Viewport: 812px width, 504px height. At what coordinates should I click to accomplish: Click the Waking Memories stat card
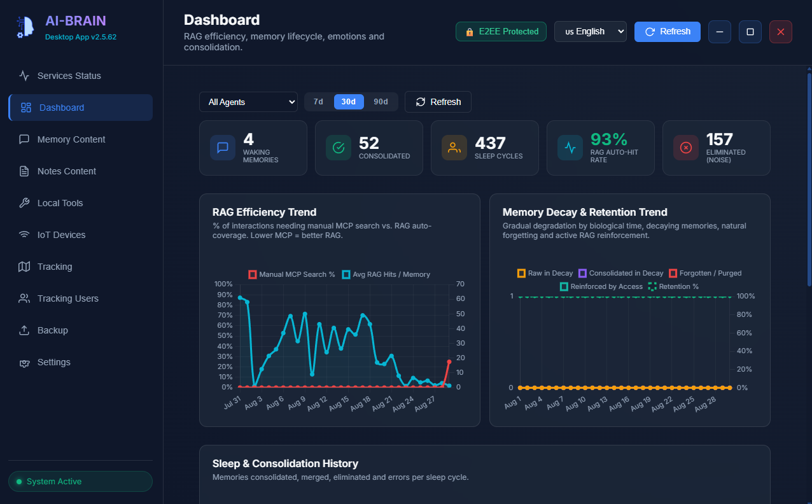pyautogui.click(x=253, y=148)
